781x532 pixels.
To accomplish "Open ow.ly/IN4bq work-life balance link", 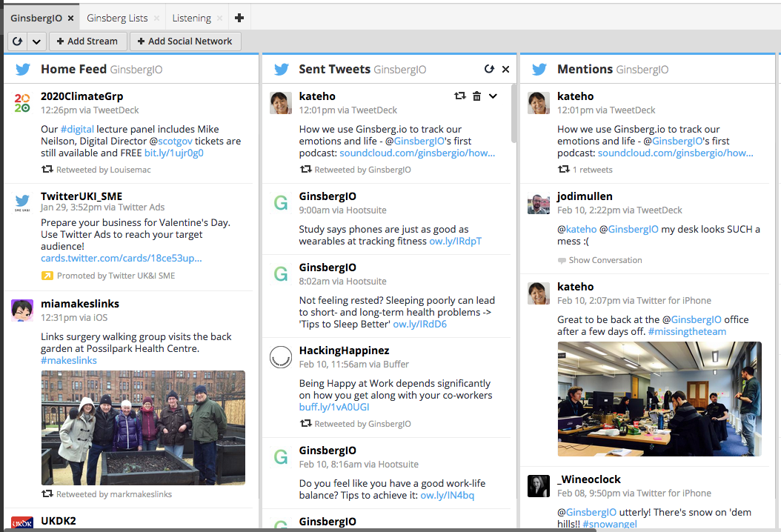I will coord(448,495).
